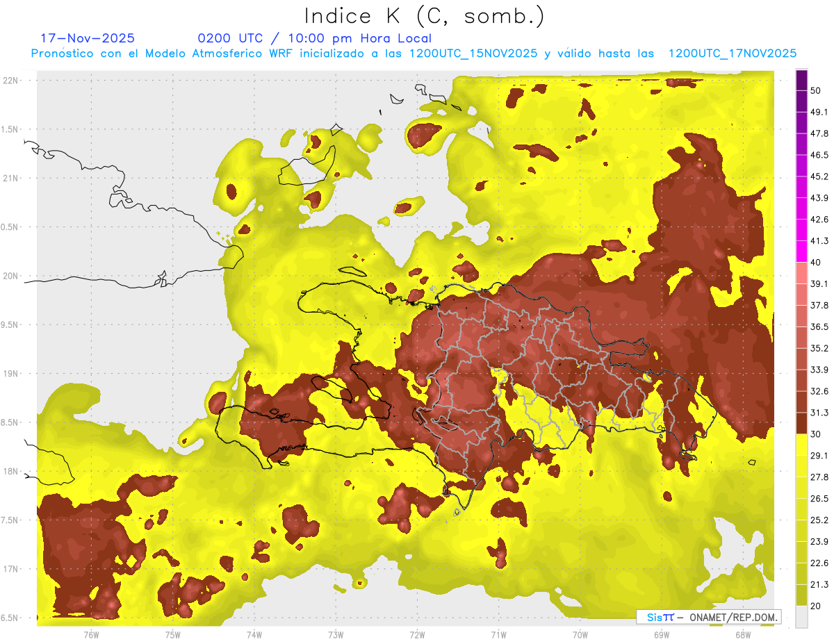
Task: Click the '68W' longitude label
Action: point(743,635)
